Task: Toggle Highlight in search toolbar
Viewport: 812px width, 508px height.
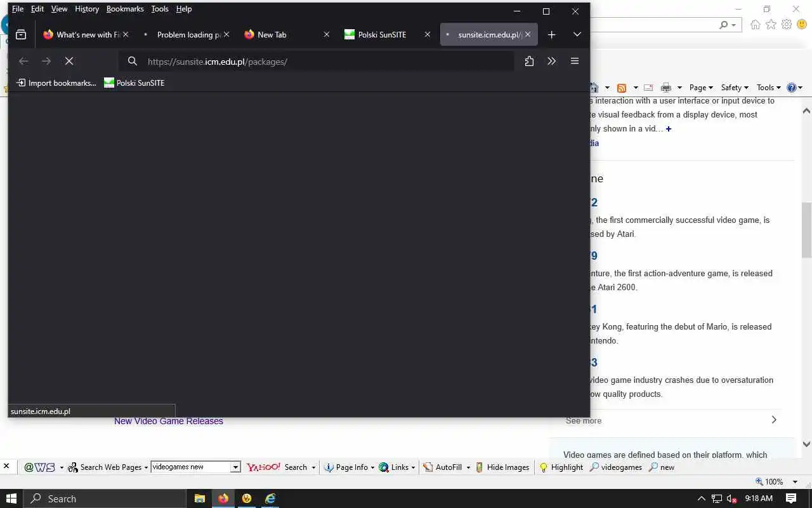Action: click(561, 467)
